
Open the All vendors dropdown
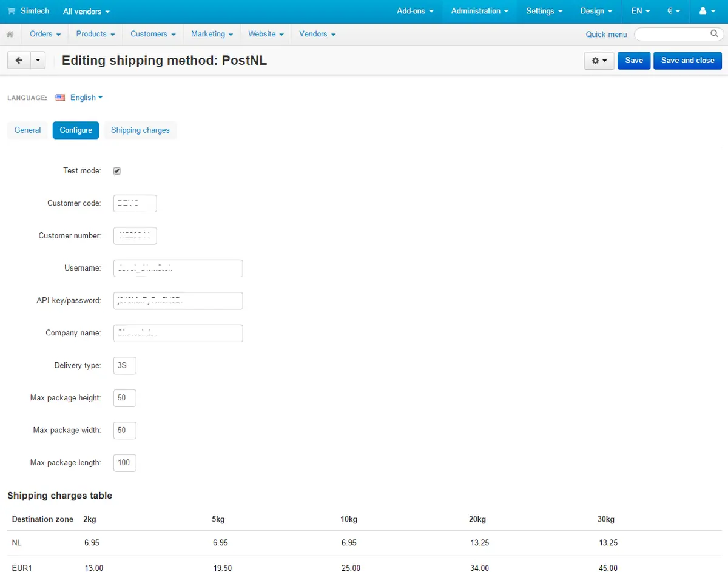[86, 12]
